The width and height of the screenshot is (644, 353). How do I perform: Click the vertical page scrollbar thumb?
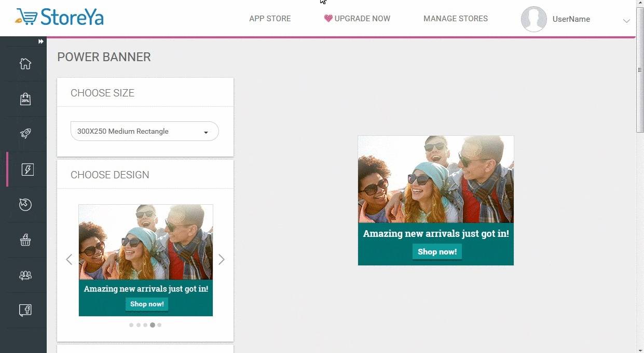[x=640, y=70]
